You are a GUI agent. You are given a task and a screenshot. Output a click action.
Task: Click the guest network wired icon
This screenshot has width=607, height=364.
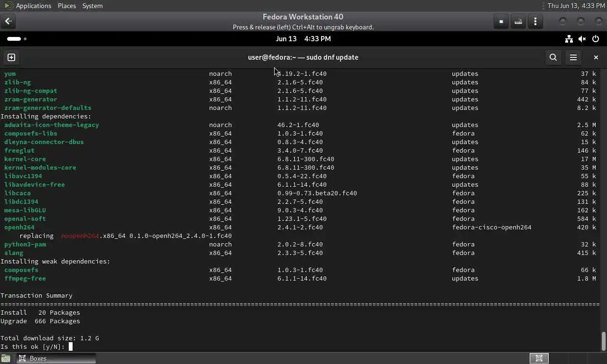569,39
